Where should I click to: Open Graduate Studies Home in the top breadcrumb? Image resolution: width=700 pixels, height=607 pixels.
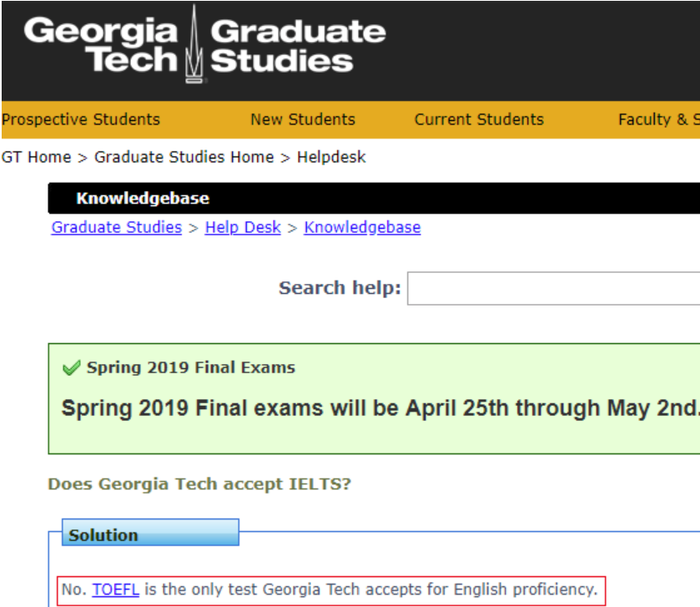[184, 157]
